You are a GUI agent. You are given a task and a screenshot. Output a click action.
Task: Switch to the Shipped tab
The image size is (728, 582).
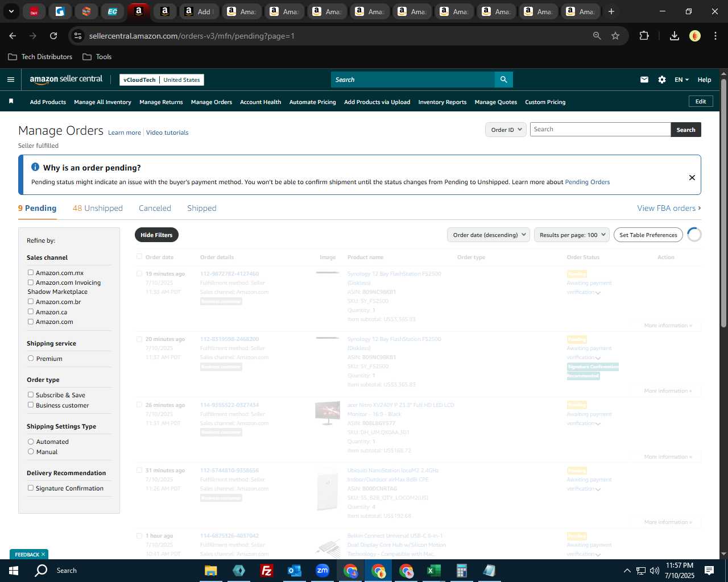[x=202, y=208]
